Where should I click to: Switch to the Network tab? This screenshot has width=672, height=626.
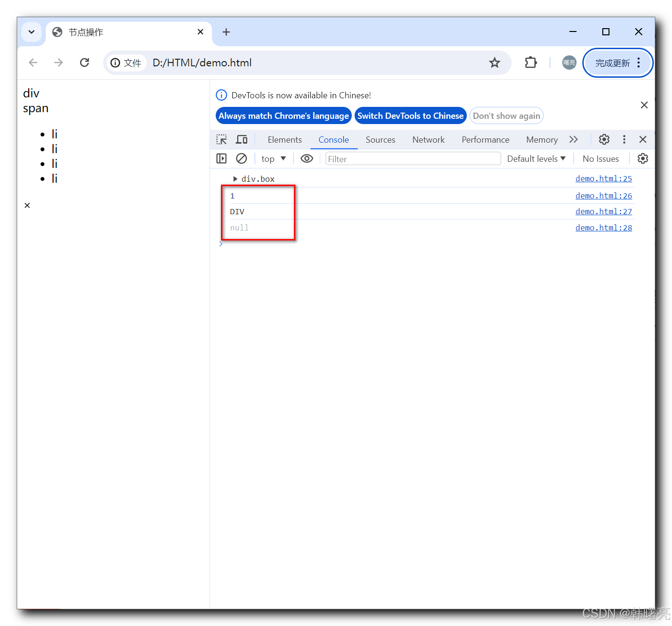(x=429, y=140)
